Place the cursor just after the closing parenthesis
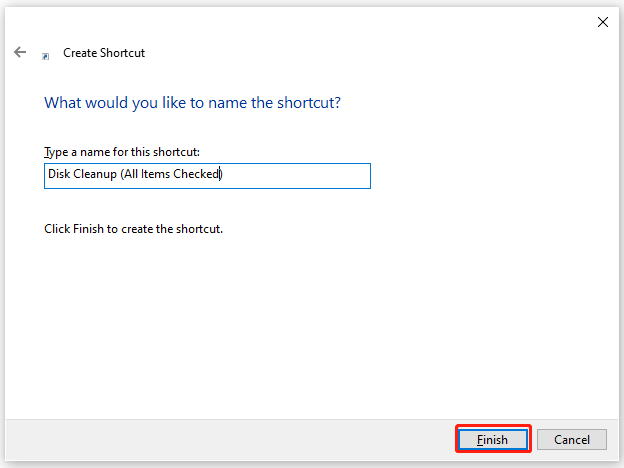Viewport: 624px width, 468px height. click(x=224, y=175)
